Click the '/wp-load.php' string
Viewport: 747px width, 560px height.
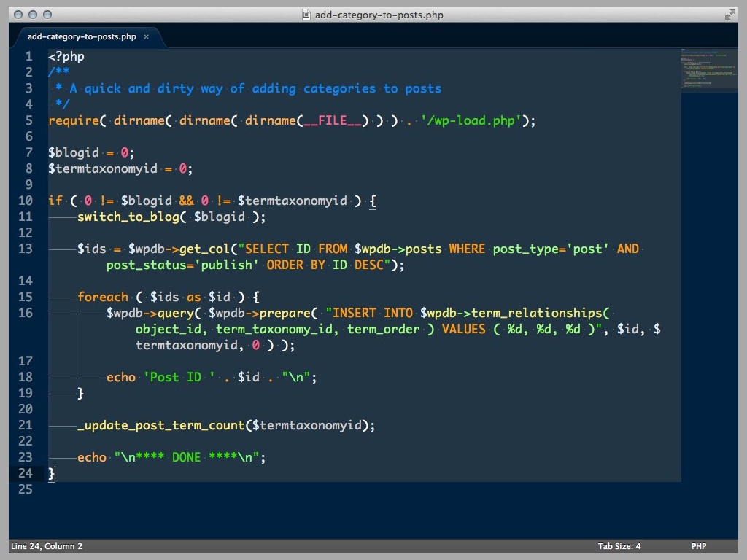[471, 121]
